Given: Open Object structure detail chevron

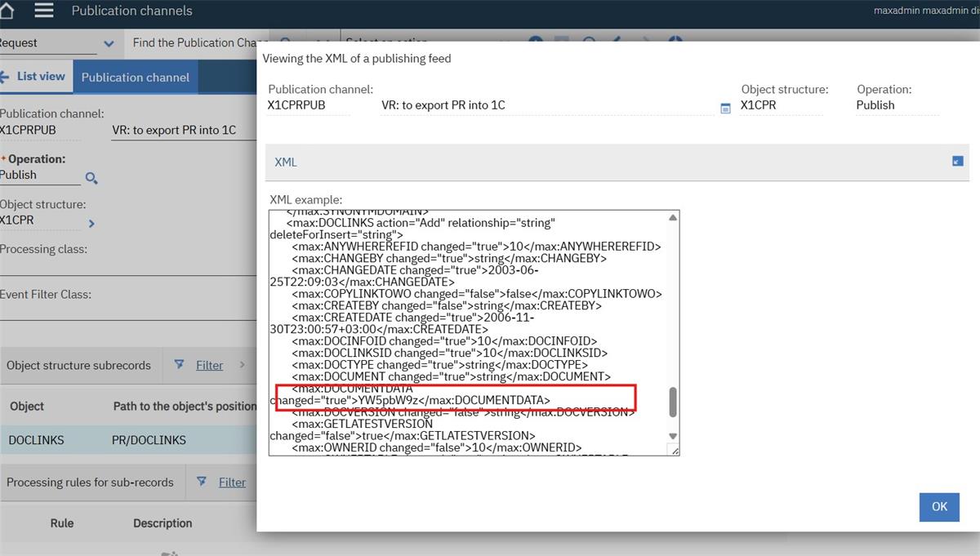Looking at the screenshot, I should (x=91, y=223).
